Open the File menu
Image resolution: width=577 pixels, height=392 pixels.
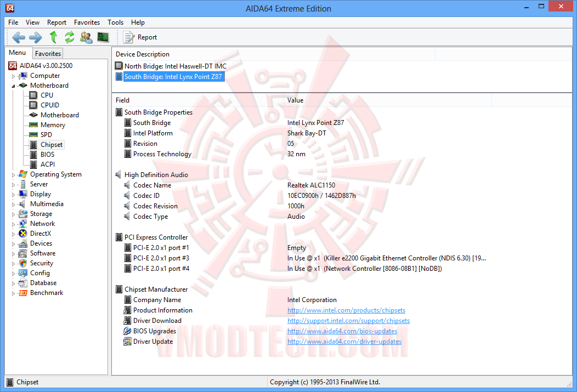click(x=13, y=22)
